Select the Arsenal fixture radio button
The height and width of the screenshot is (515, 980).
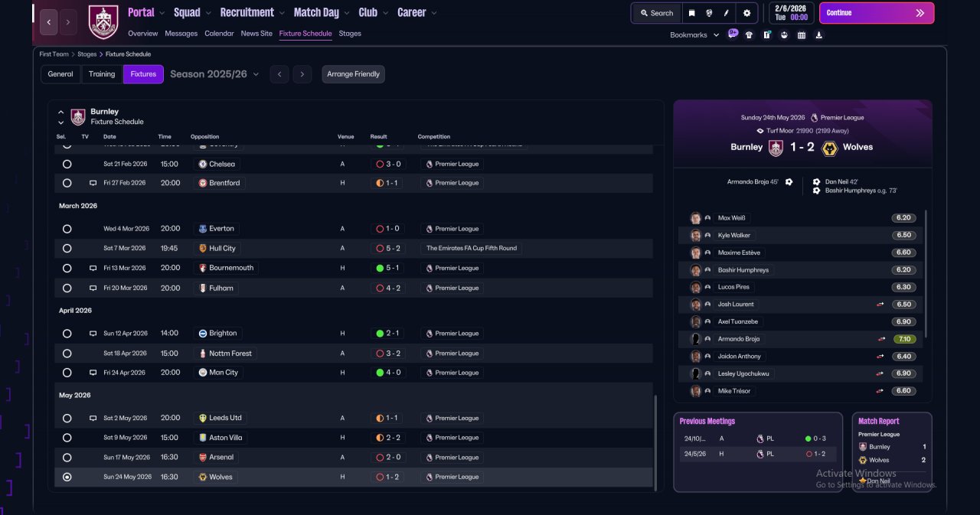pos(67,458)
